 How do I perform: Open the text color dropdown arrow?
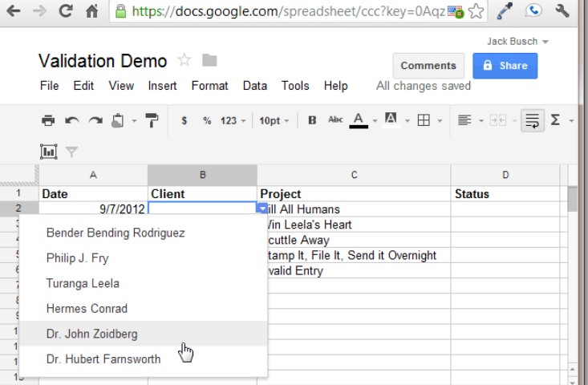coord(375,120)
